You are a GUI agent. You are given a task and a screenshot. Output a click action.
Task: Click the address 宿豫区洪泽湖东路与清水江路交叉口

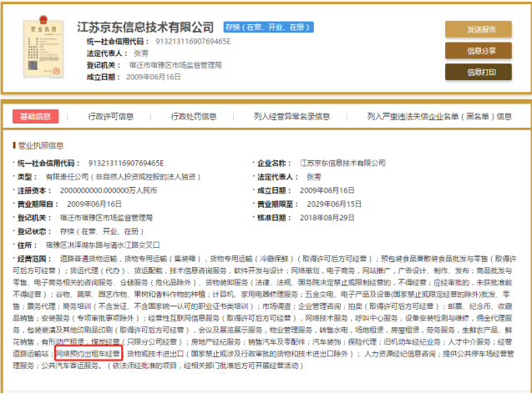point(103,245)
